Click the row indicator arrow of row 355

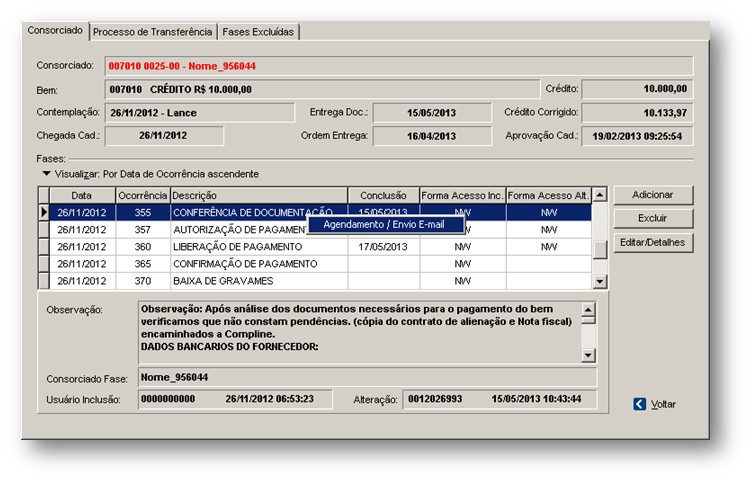[44, 212]
